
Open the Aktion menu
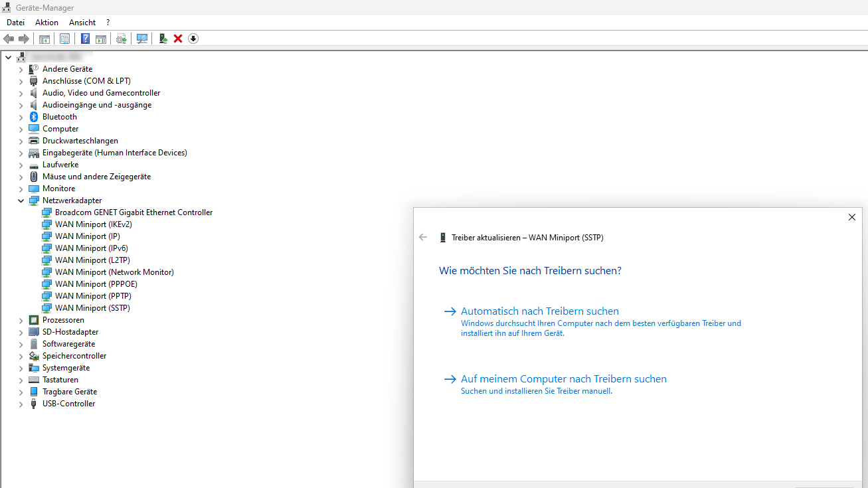pyautogui.click(x=47, y=23)
